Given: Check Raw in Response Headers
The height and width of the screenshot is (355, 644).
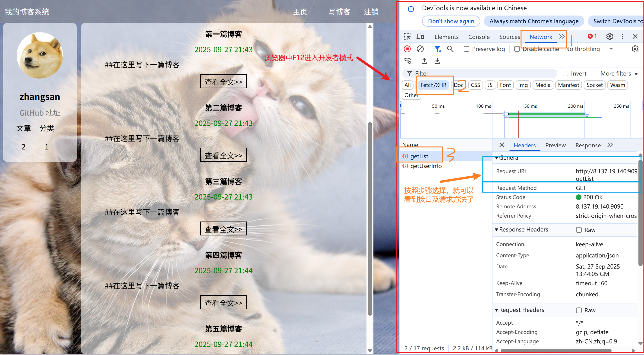Looking at the screenshot, I should [x=579, y=230].
